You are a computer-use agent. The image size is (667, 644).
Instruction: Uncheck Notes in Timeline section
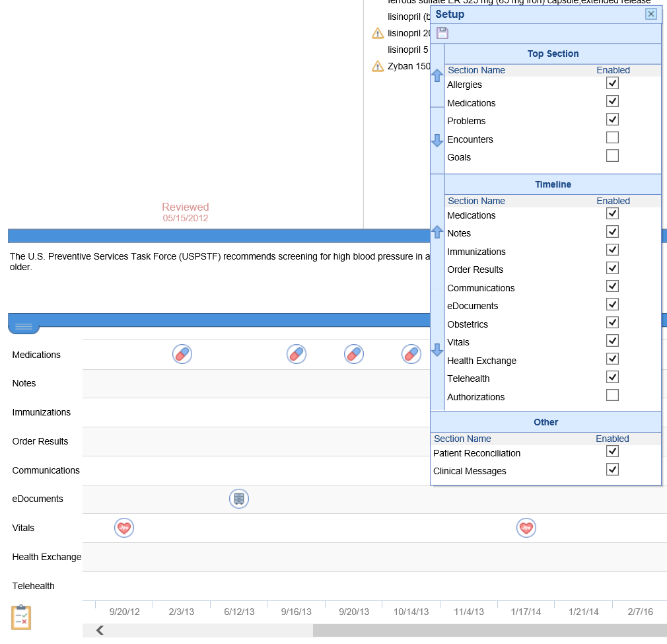tap(613, 232)
